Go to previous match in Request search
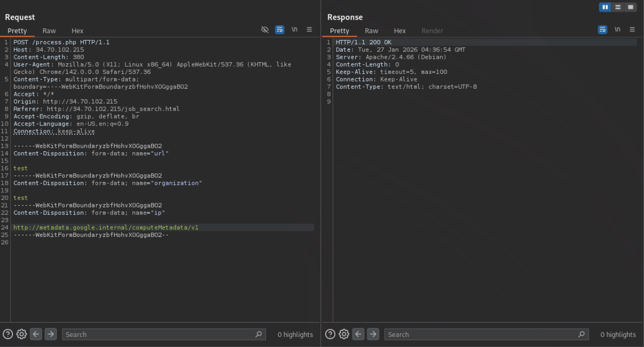 [36, 334]
